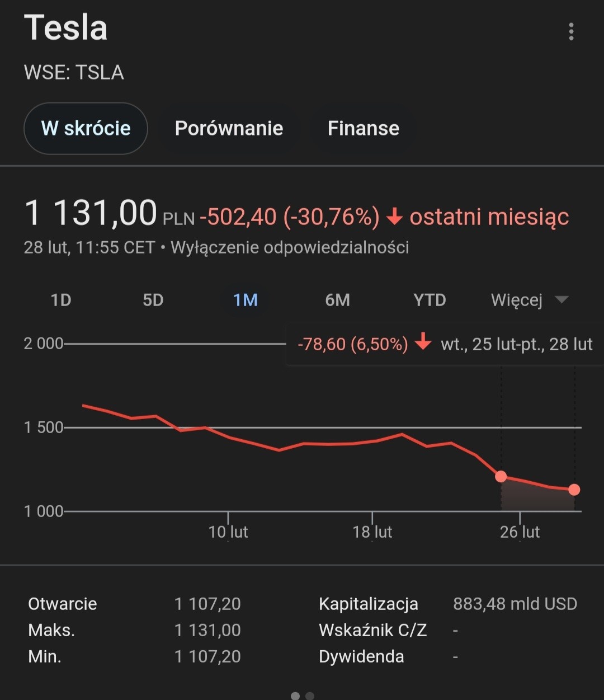Open the three-dot options menu
604x700 pixels.
(x=572, y=32)
